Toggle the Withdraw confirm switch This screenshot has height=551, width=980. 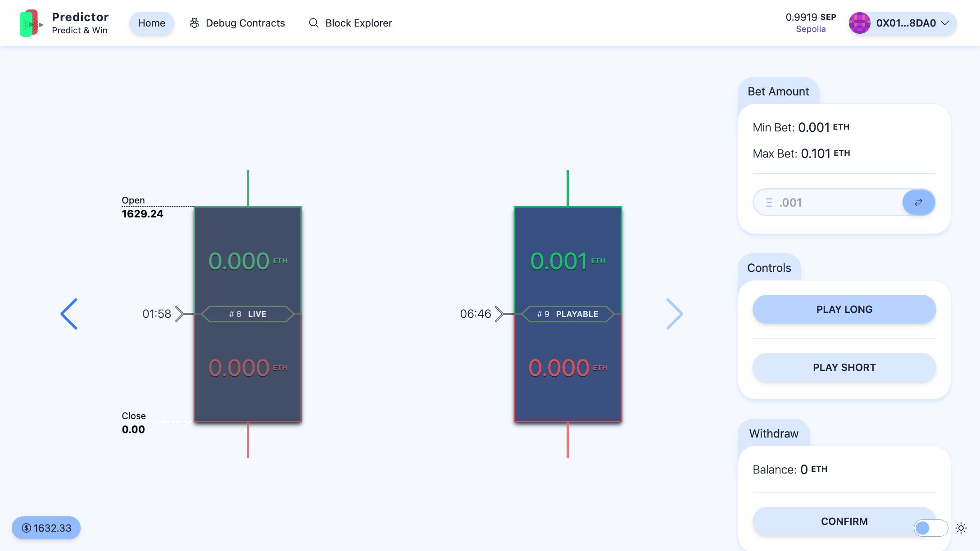pos(931,528)
